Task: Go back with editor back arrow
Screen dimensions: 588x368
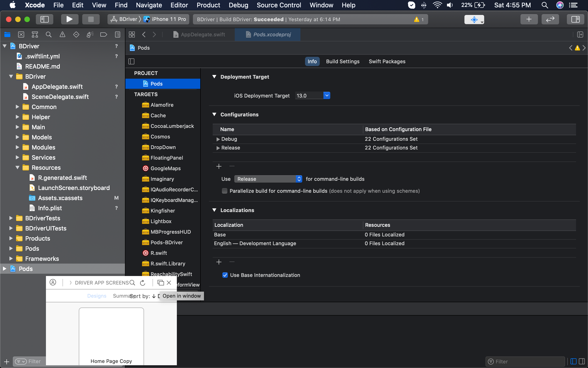Action: click(x=144, y=34)
